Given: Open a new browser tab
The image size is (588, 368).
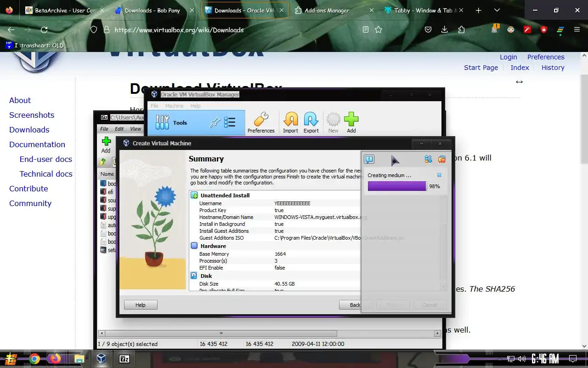Looking at the screenshot, I should click(478, 10).
